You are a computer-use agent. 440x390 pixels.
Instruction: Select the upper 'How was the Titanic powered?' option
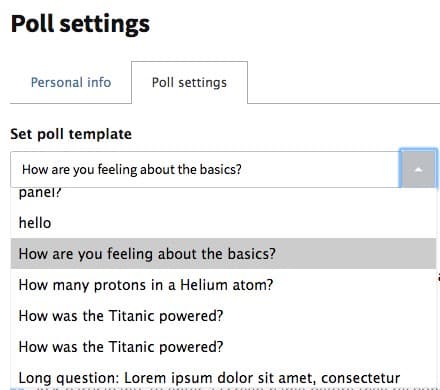223,316
